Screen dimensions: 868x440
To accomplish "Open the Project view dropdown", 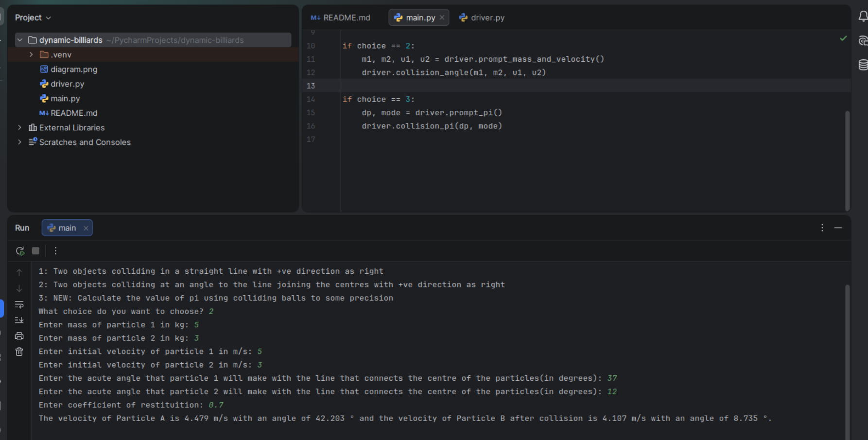I will tap(33, 18).
